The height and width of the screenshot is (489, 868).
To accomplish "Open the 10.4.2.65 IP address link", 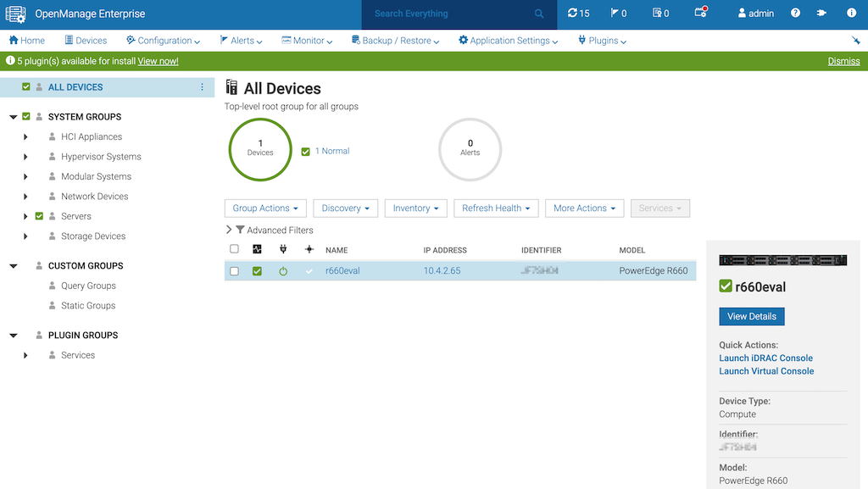I will [442, 270].
